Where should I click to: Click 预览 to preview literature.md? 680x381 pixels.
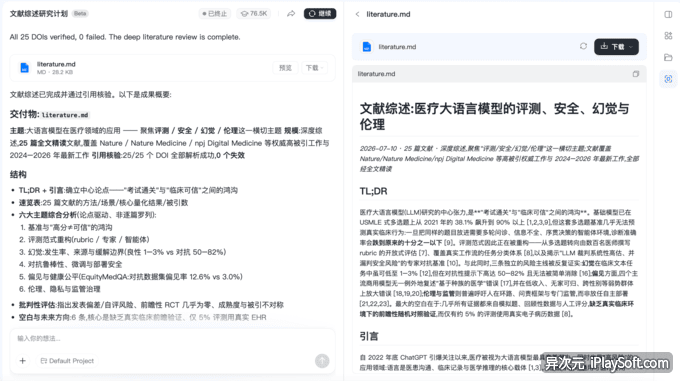(285, 68)
